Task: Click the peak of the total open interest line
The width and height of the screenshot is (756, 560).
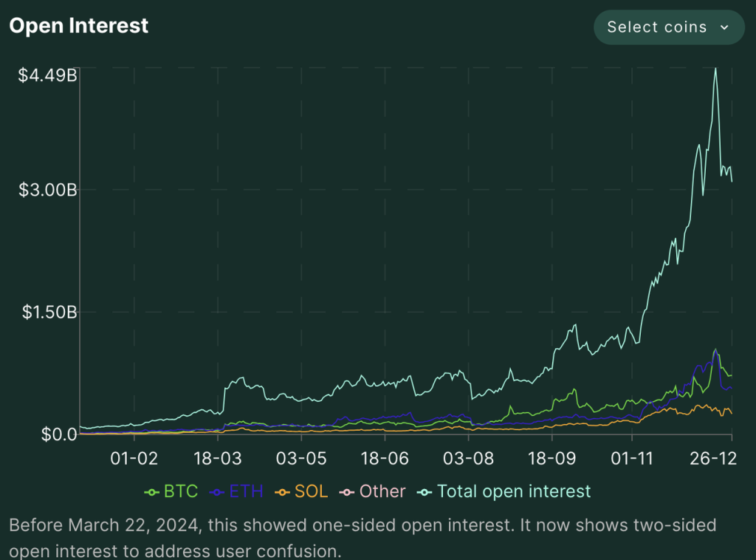Action: coord(715,69)
